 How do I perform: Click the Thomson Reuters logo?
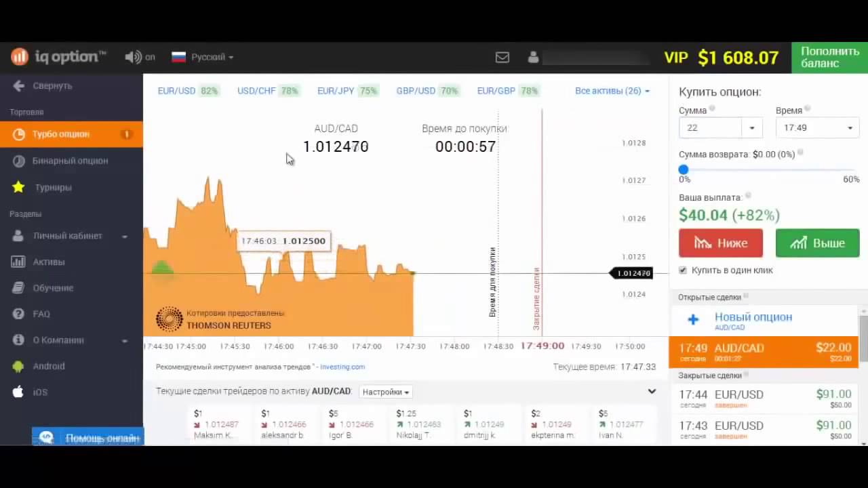click(170, 319)
